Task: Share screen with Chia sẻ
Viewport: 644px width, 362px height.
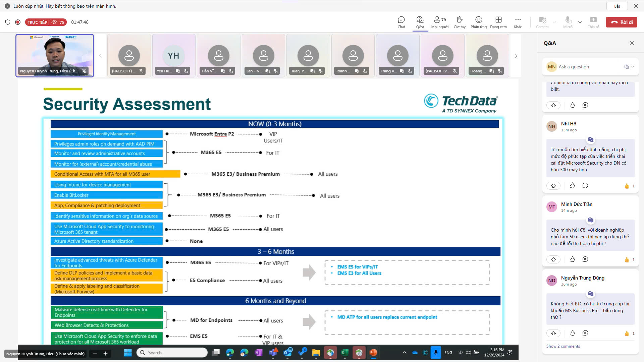Action: point(593,22)
